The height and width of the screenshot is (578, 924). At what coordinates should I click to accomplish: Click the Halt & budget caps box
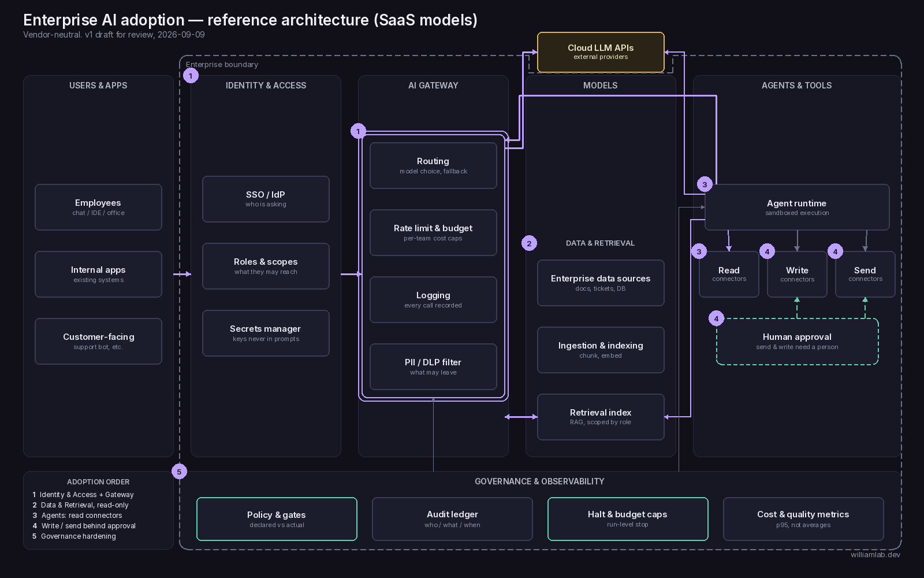628,519
